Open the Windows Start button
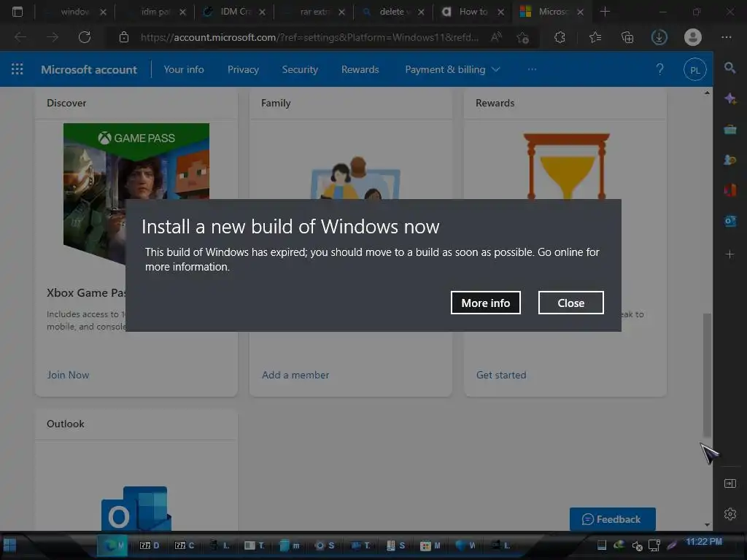Viewport: 747px width, 560px height. point(10,545)
